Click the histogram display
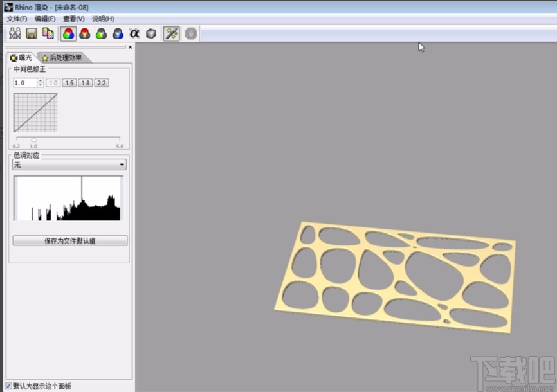The image size is (557, 392). 69,198
